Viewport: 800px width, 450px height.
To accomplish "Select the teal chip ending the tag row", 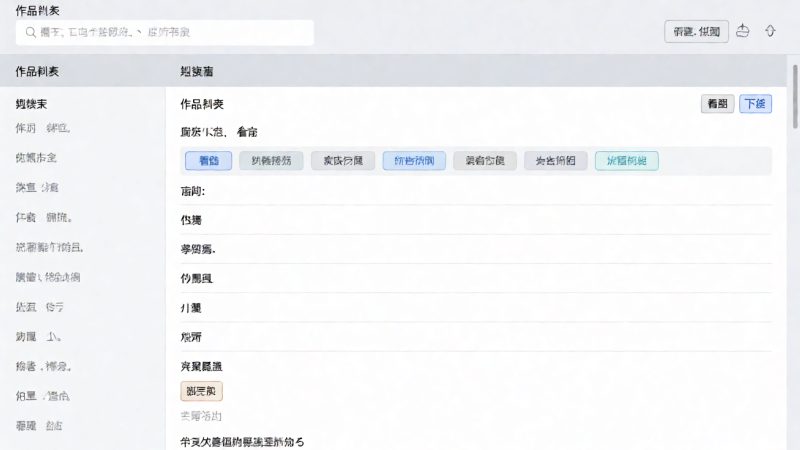I will coord(627,161).
